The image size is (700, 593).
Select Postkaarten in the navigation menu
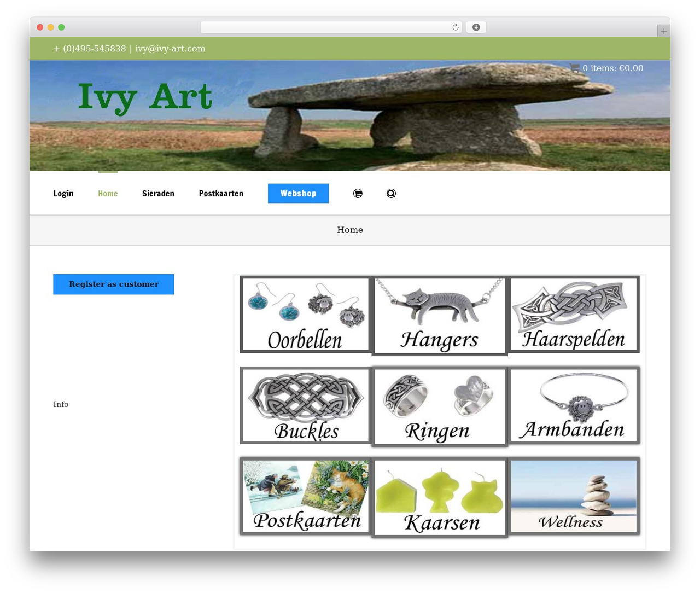(x=221, y=194)
